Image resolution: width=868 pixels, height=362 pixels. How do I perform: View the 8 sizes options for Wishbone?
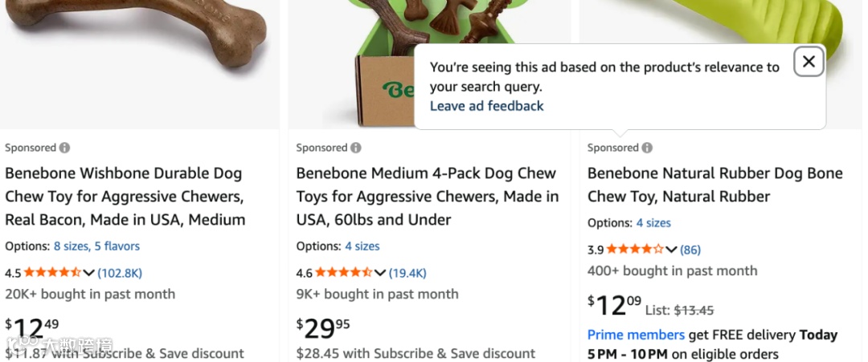(72, 246)
